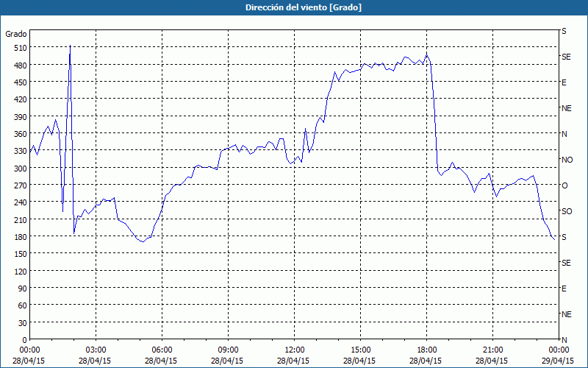Select the '330' y-axis value
Screen dimensions: 588x368
tap(21, 151)
